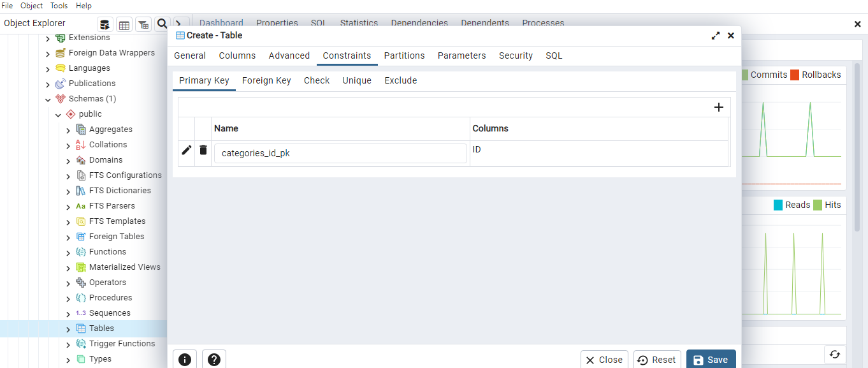Image resolution: width=868 pixels, height=368 pixels.
Task: Add a new primary key row with plus icon
Action: 718,107
